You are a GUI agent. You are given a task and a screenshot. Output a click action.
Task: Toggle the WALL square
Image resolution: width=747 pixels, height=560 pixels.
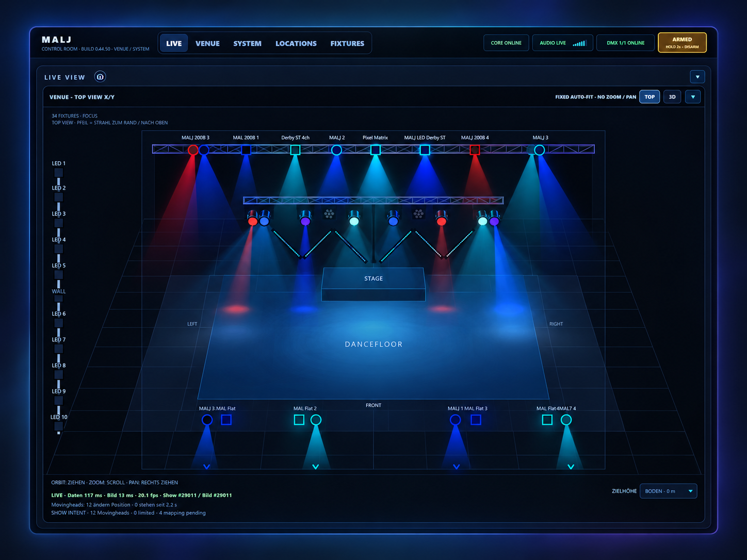click(58, 299)
